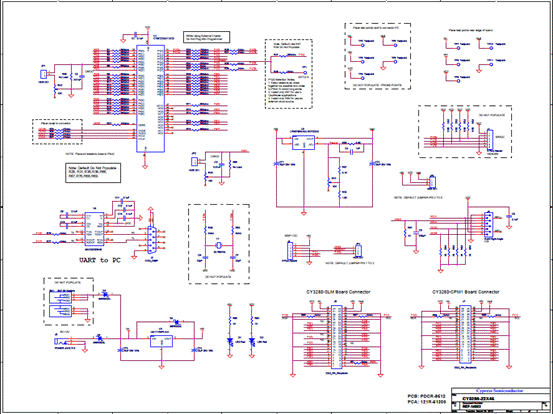
Task: Click the CY3280-CPM1 board connector header
Action: pyautogui.click(x=465, y=335)
